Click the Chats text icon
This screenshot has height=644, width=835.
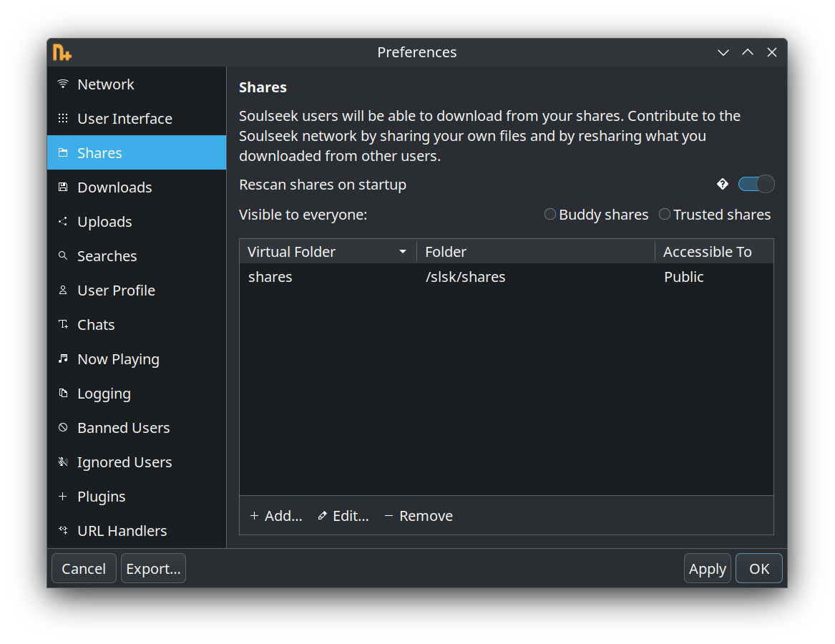click(x=63, y=324)
